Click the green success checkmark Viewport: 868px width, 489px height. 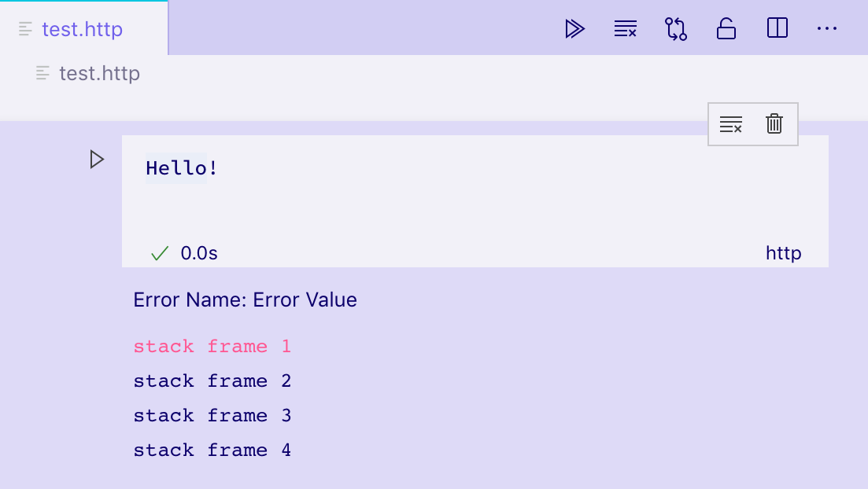pos(159,252)
